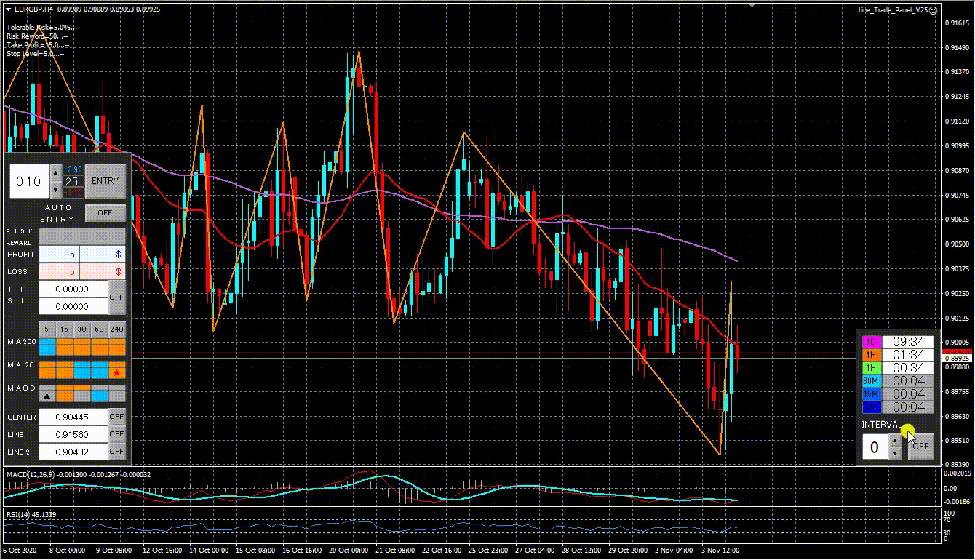
Task: Click the cyan 30M timeframe label
Action: pos(872,381)
